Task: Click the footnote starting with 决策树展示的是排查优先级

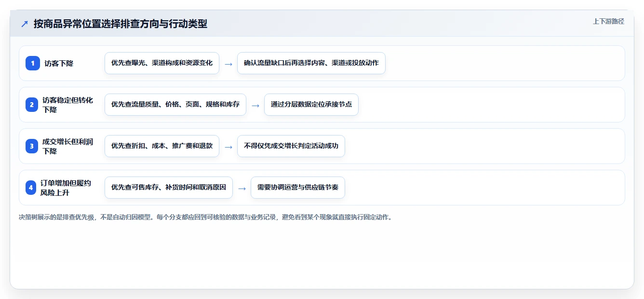Action: click(x=206, y=217)
